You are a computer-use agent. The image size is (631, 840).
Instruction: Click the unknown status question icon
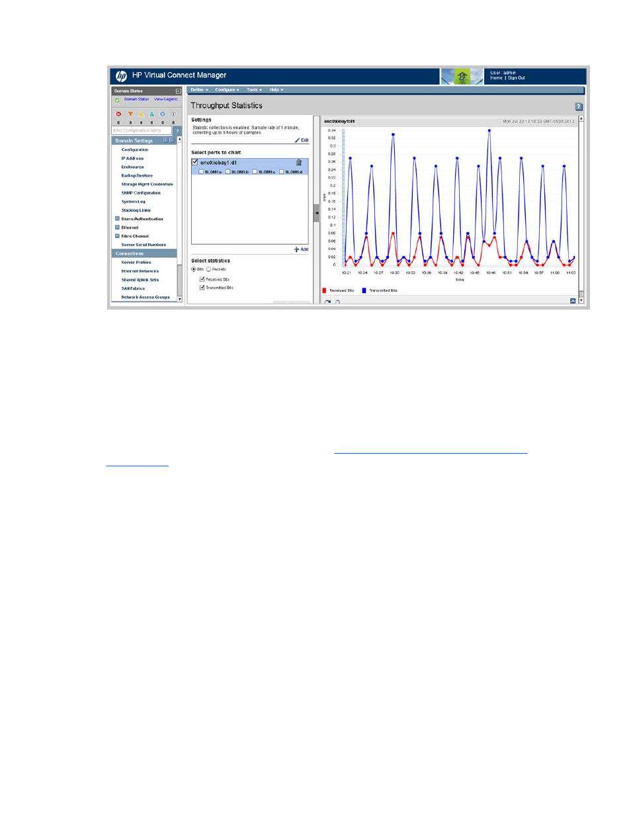(162, 114)
